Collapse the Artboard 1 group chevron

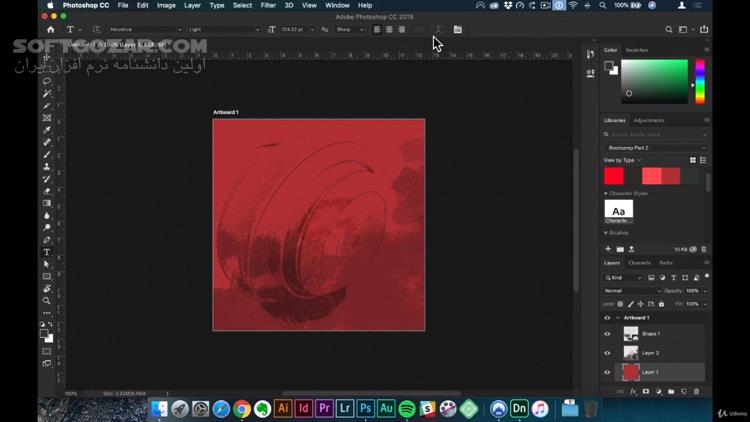click(618, 318)
